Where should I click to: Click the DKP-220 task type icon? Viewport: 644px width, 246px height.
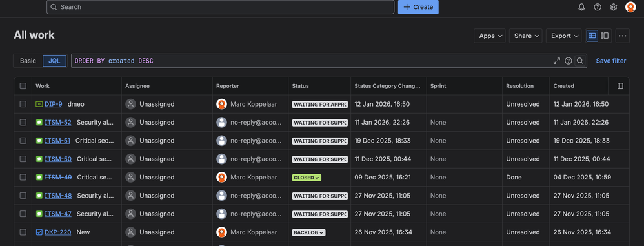point(39,232)
